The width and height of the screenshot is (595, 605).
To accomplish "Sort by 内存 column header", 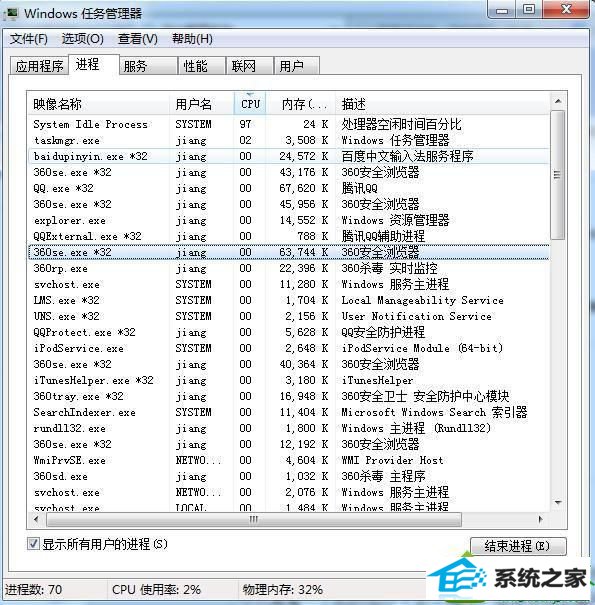I will tap(301, 104).
